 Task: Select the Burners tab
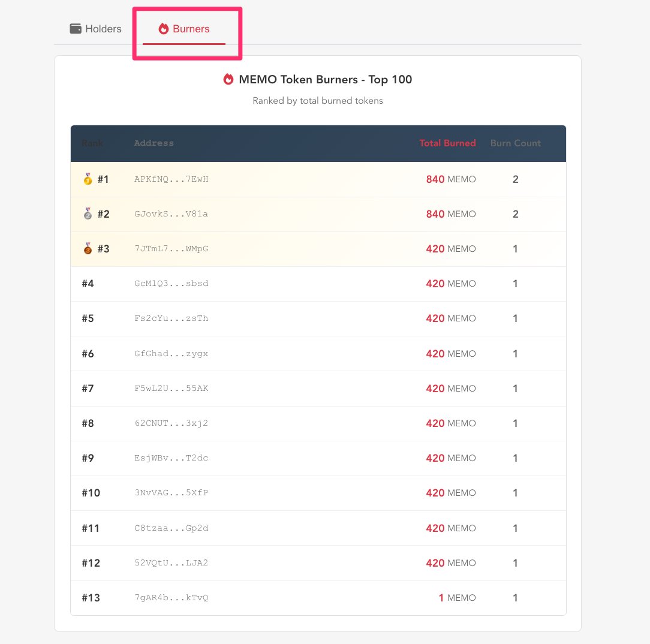point(184,29)
